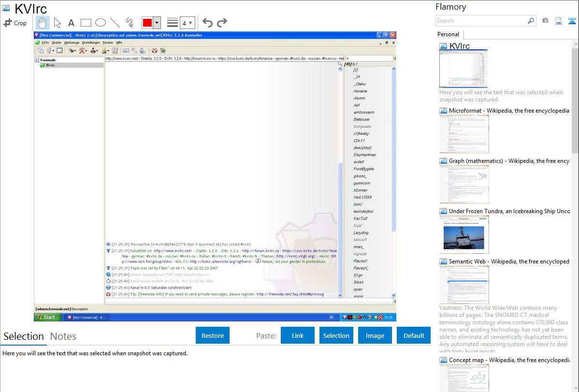Open the Graph (mathematics) snapshot thumbnail

tap(464, 184)
